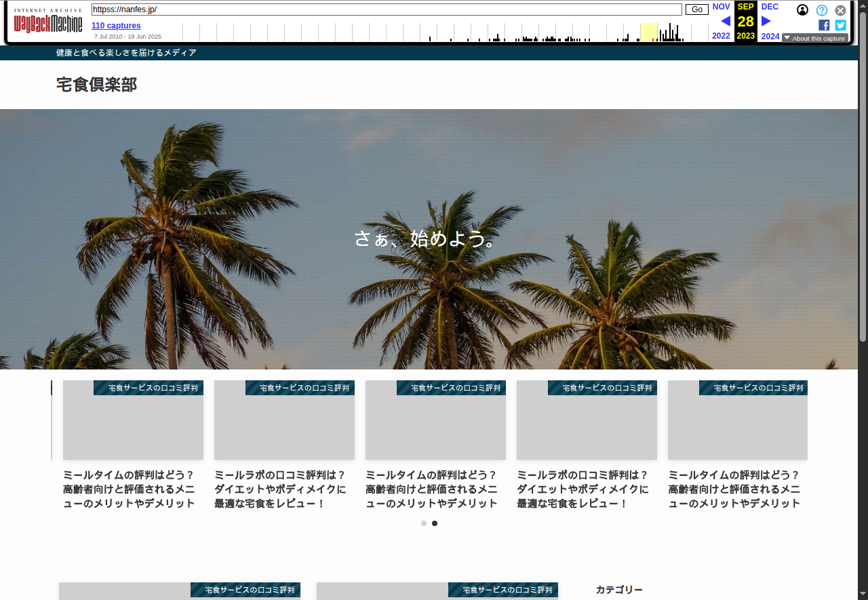Click the 宅食倶楽部 site title
Viewport: 868px width, 600px height.
(x=96, y=85)
